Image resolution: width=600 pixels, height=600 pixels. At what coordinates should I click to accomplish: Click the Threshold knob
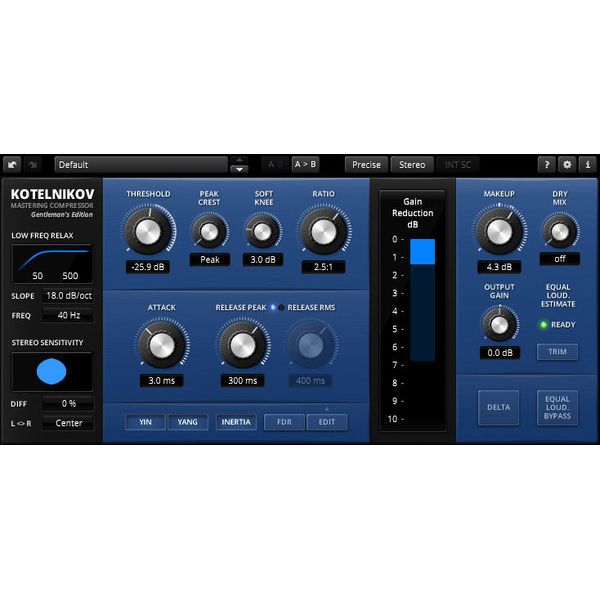point(146,232)
